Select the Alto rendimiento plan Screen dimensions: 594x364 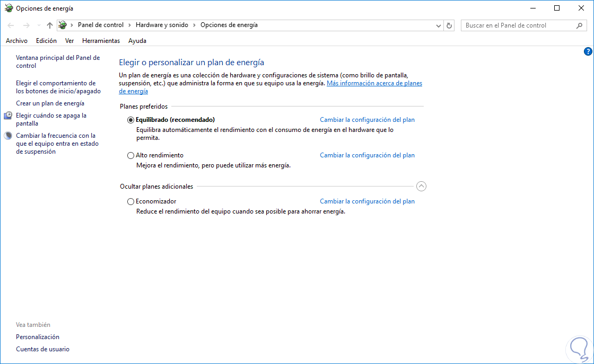pyautogui.click(x=130, y=156)
